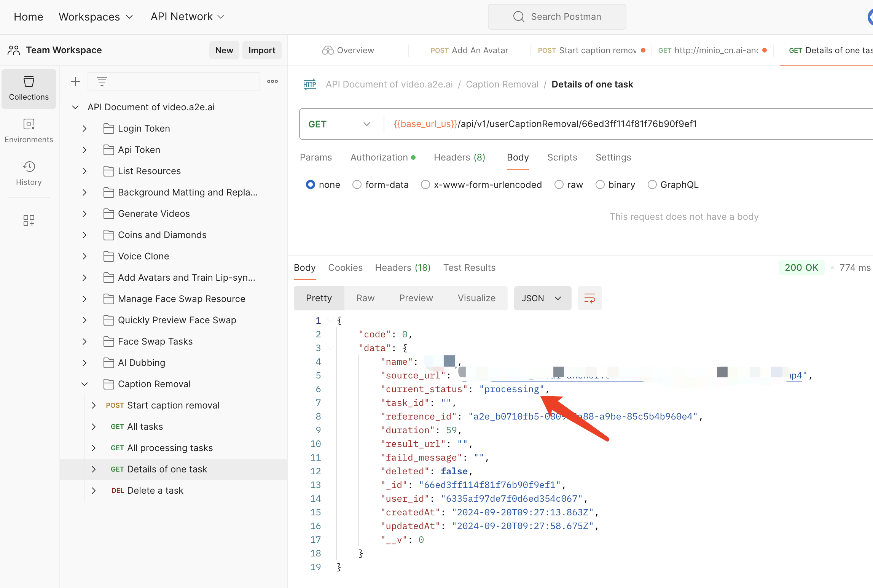The width and height of the screenshot is (873, 588).
Task: Select the binary body type radio
Action: click(x=600, y=185)
